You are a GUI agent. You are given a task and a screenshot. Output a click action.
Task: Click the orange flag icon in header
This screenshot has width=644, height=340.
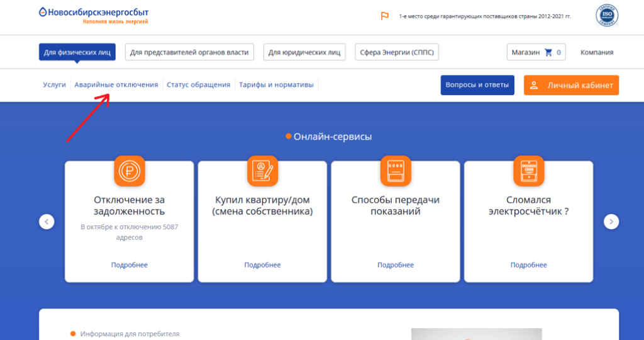point(385,16)
